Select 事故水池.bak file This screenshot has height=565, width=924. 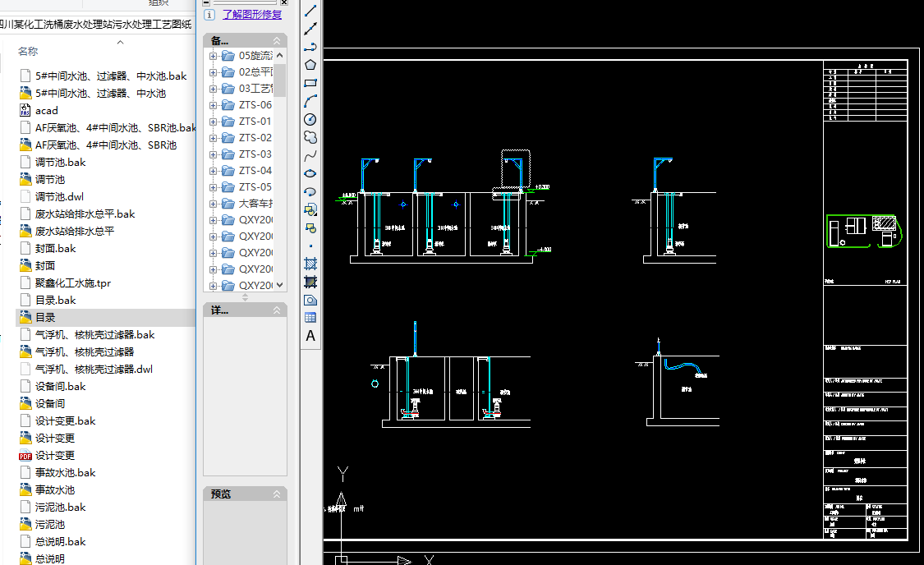click(66, 472)
